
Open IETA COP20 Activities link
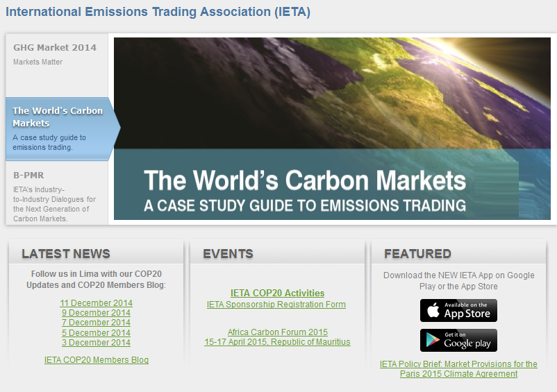[x=277, y=293]
